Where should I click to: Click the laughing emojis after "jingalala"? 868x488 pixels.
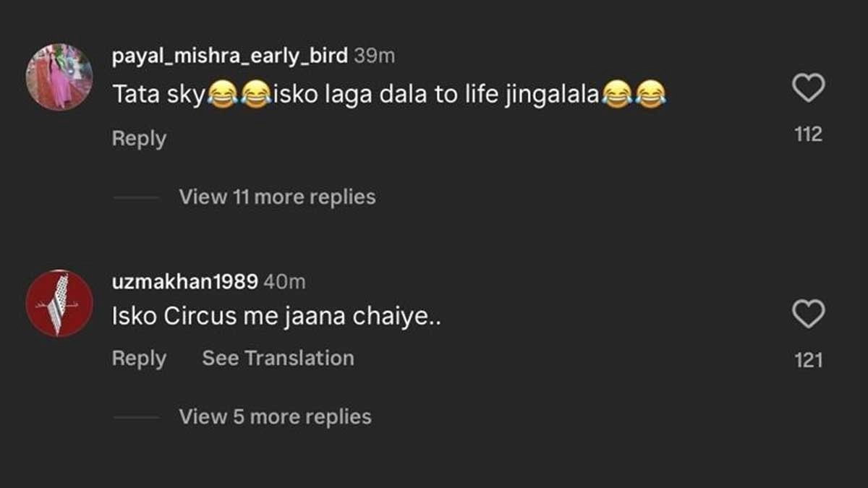634,95
